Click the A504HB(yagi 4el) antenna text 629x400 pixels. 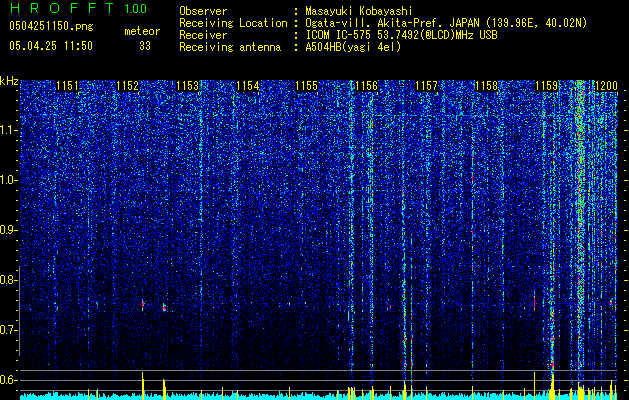point(353,47)
